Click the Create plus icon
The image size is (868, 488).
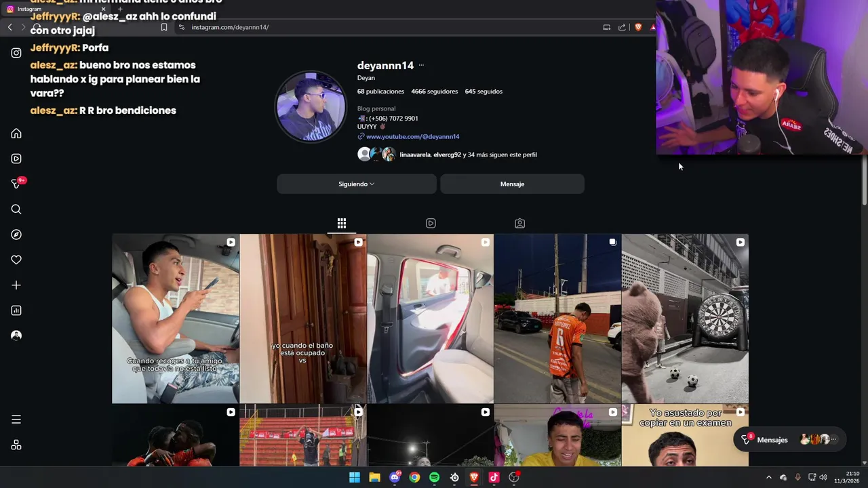16,285
